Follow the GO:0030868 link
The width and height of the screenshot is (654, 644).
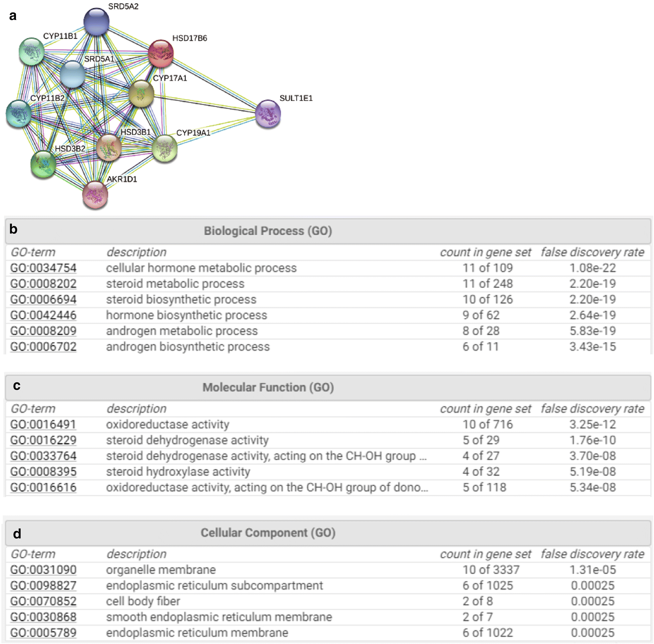point(43,617)
